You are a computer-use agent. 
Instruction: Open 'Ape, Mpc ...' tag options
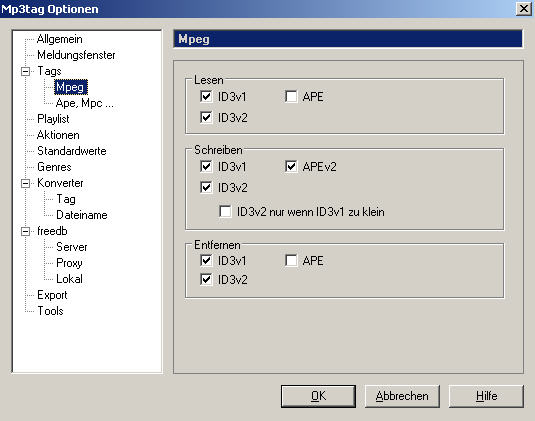85,103
